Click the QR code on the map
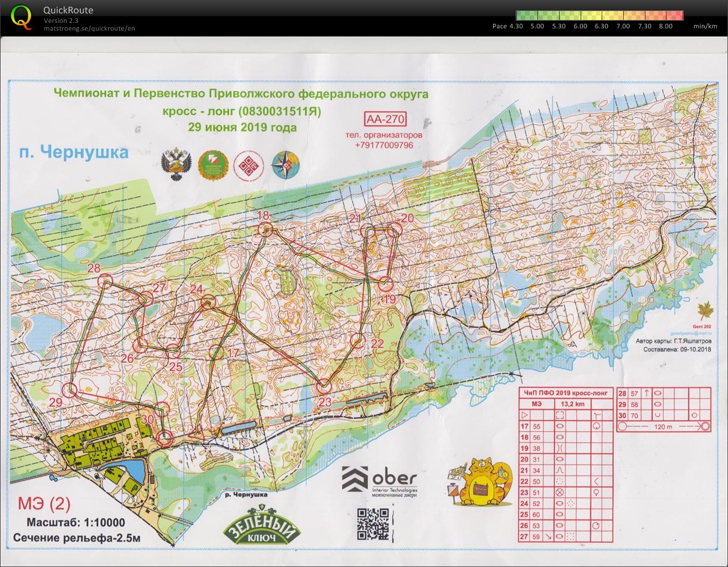Viewport: 728px width, 567px height. pyautogui.click(x=373, y=524)
